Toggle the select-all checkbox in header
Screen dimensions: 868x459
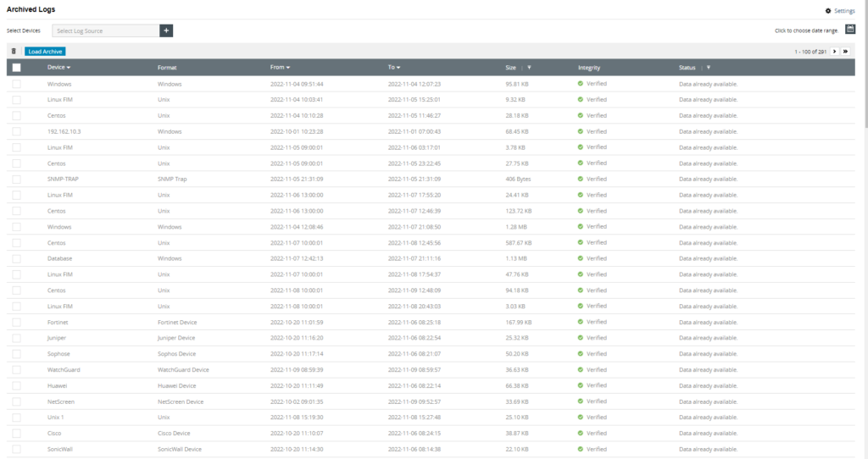pyautogui.click(x=16, y=68)
